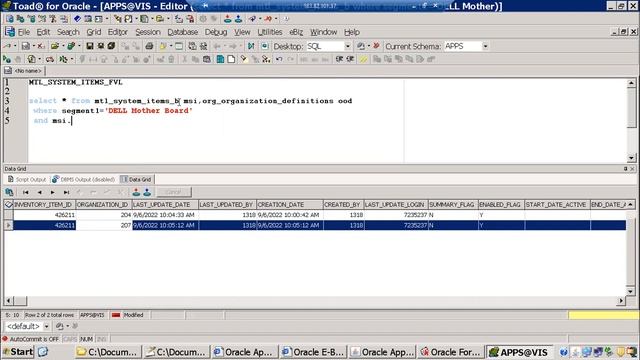Viewport: 640px width, 360px height.
Task: Click line 4 text DELL Mother Board
Action: coord(149,111)
